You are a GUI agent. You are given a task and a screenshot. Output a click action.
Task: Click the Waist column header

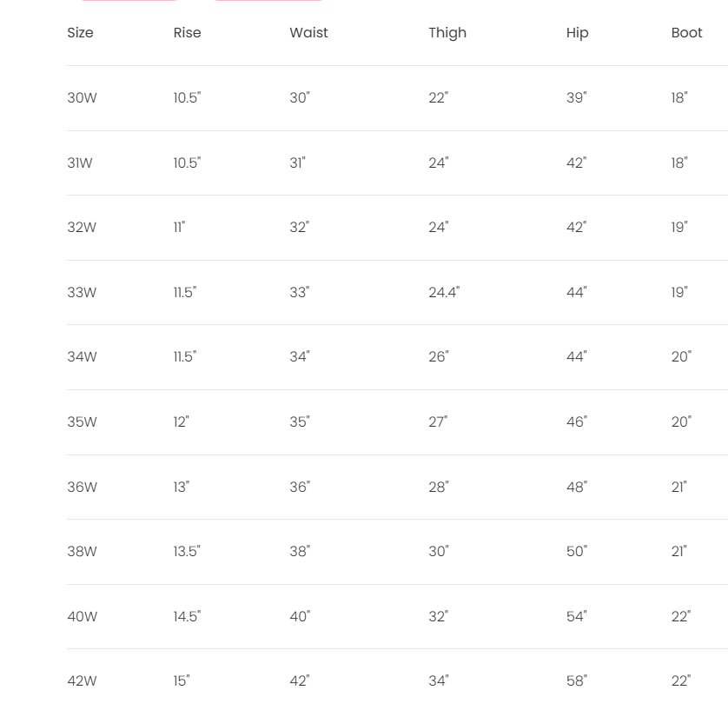(x=308, y=33)
